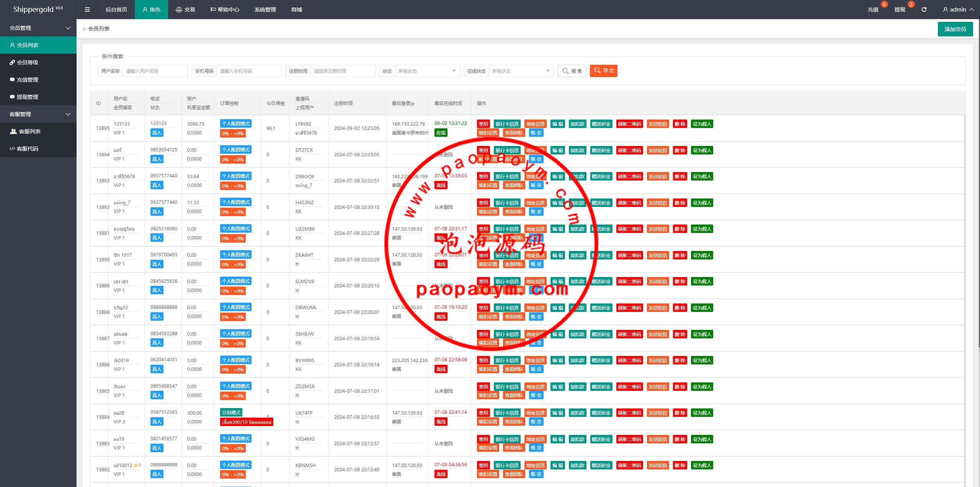Screen dimensions: 980x487
Task: Open 会员等级 in the sidebar
Action: pyautogui.click(x=38, y=62)
